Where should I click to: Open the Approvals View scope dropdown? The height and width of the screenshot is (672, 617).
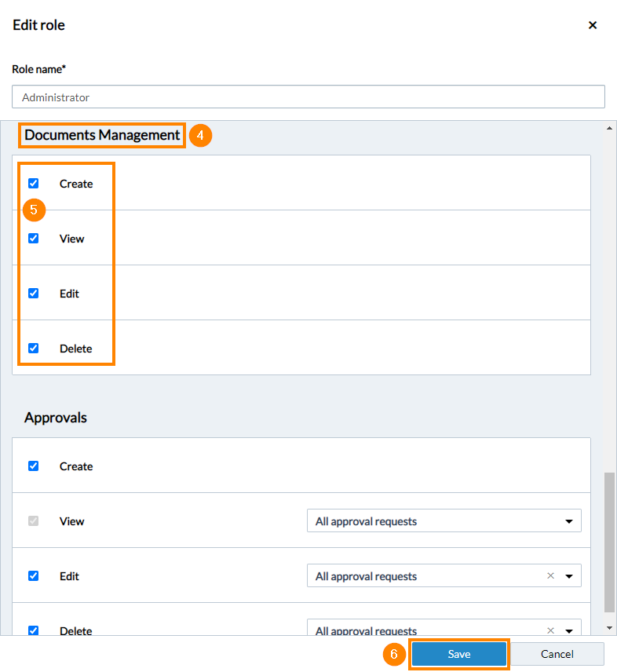444,520
